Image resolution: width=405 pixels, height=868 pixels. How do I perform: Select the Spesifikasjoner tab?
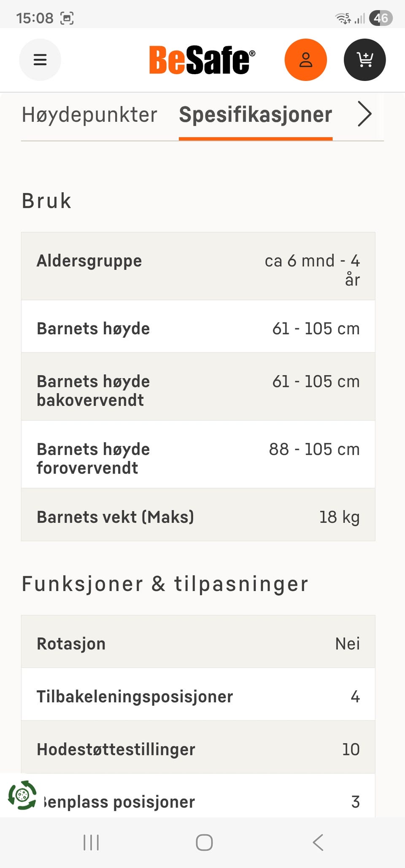[255, 114]
